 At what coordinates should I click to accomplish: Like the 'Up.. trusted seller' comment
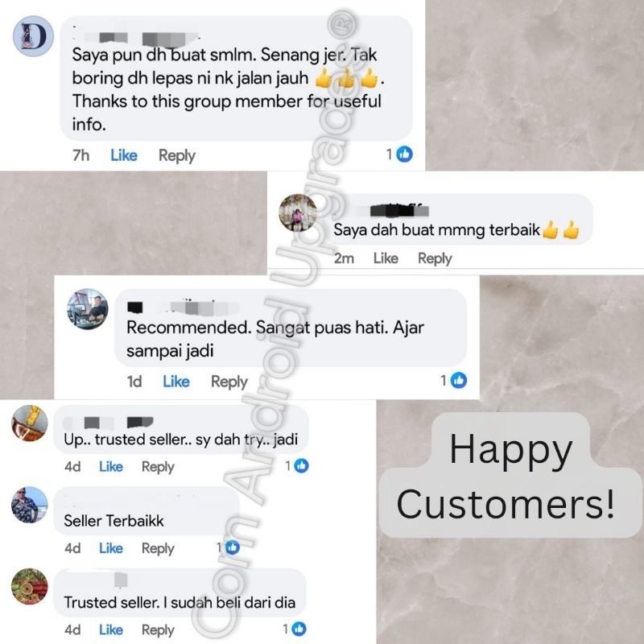pyautogui.click(x=111, y=467)
